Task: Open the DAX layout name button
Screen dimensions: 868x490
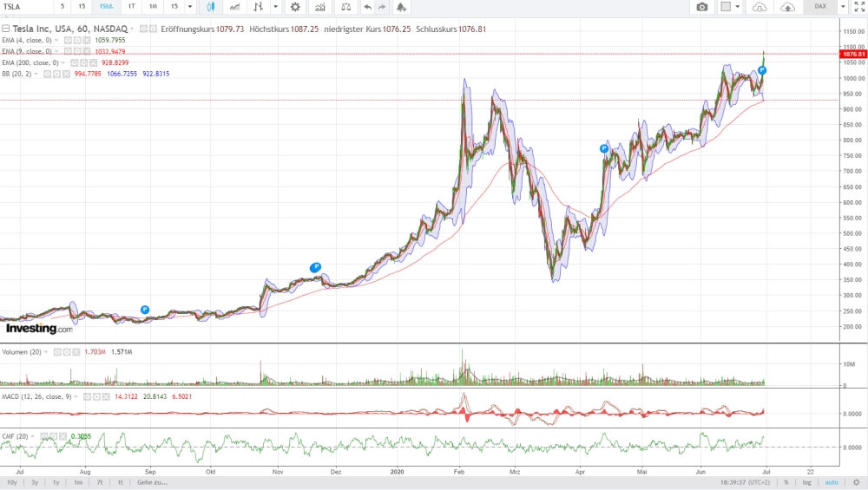Action: coord(820,7)
